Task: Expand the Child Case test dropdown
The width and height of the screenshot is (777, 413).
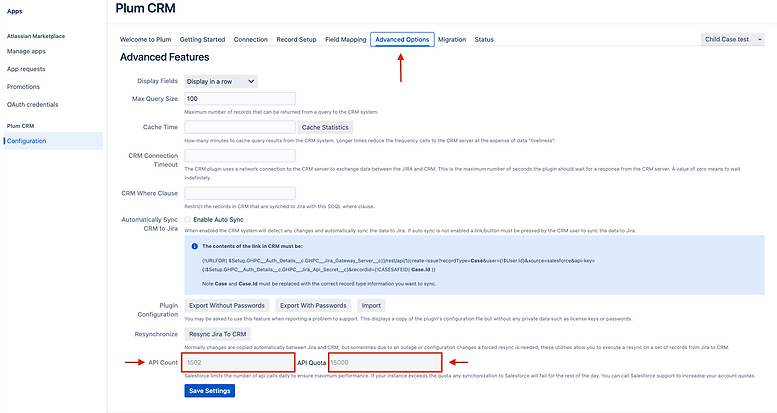Action: tap(732, 39)
